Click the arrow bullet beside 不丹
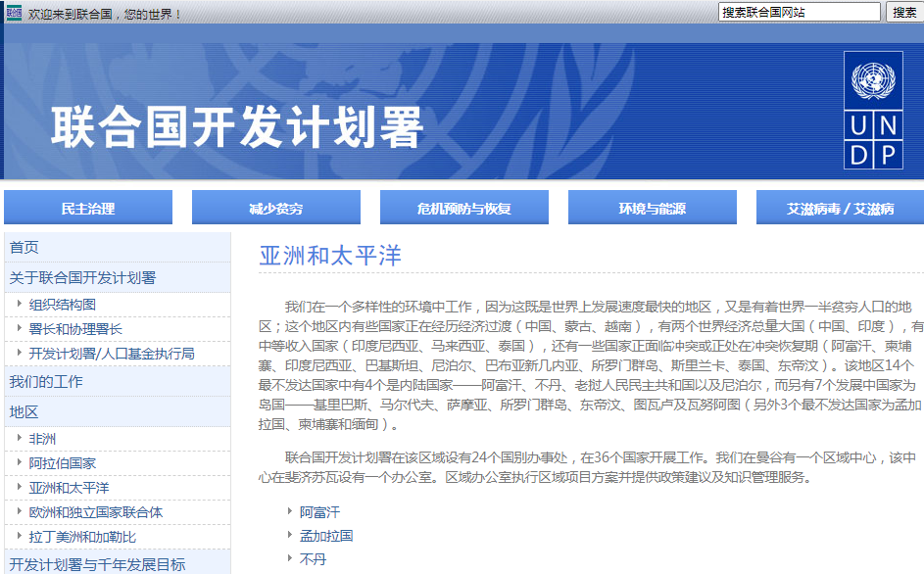The height and width of the screenshot is (574, 924). 289,558
